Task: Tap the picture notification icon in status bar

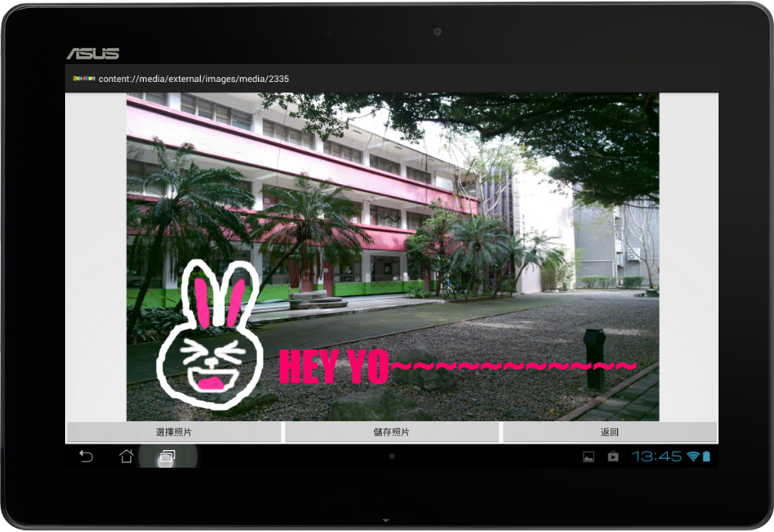Action: coord(588,456)
